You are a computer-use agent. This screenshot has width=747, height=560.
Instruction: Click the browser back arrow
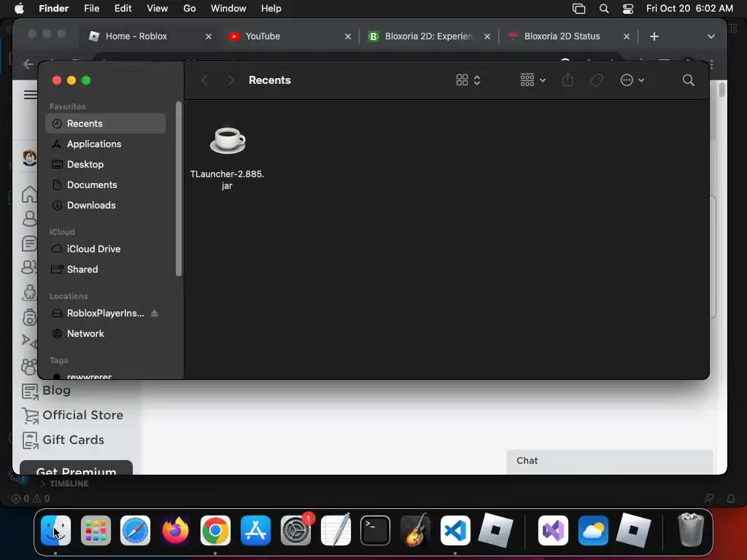tap(28, 64)
